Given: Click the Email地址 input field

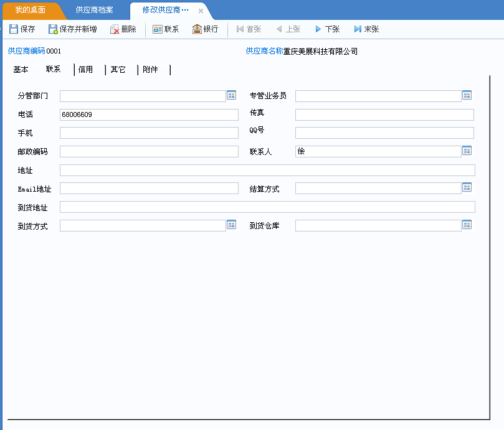Looking at the screenshot, I should point(149,189).
